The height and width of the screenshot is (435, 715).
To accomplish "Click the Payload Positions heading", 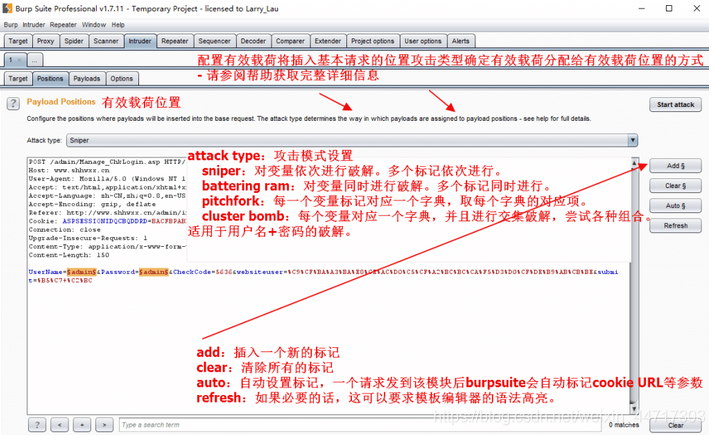I will (x=61, y=102).
